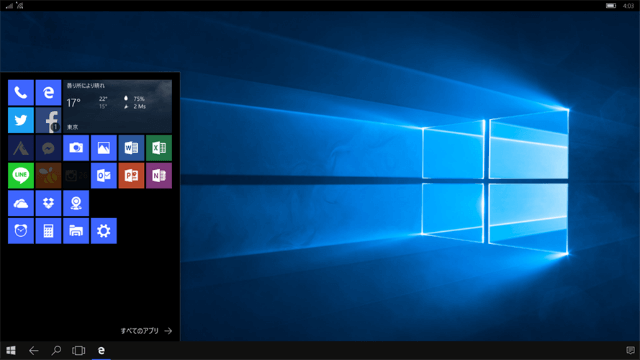This screenshot has width=640, height=360.
Task: Open the bee icon app tile
Action: click(48, 176)
